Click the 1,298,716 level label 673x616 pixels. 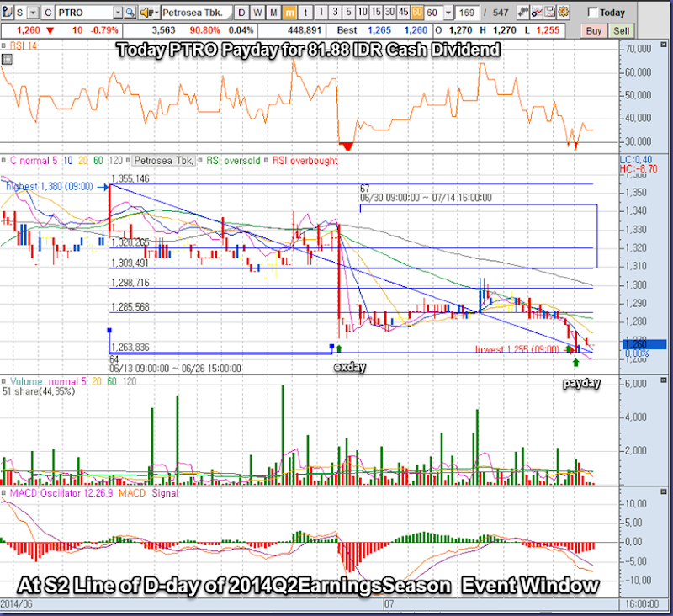click(130, 283)
